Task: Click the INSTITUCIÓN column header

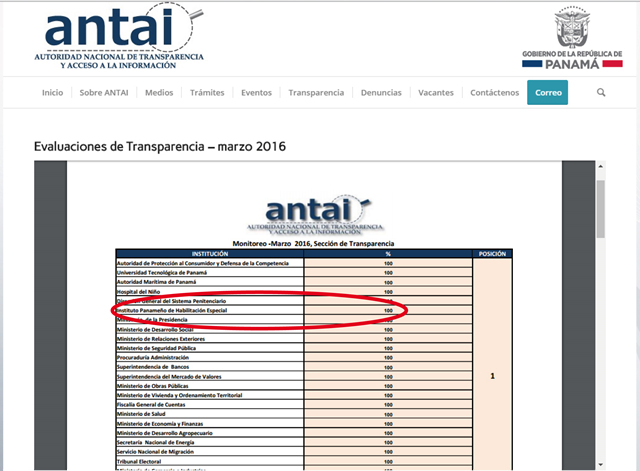Action: coord(210,254)
